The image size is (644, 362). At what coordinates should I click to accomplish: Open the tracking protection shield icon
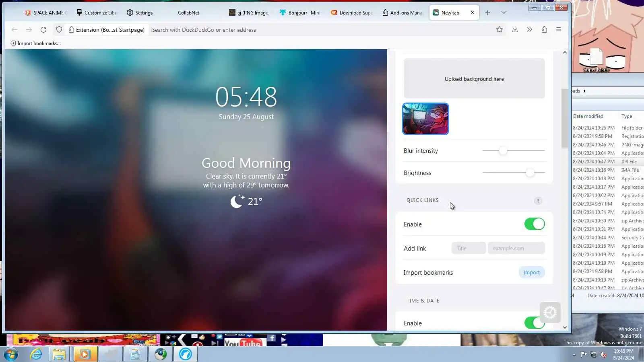59,30
